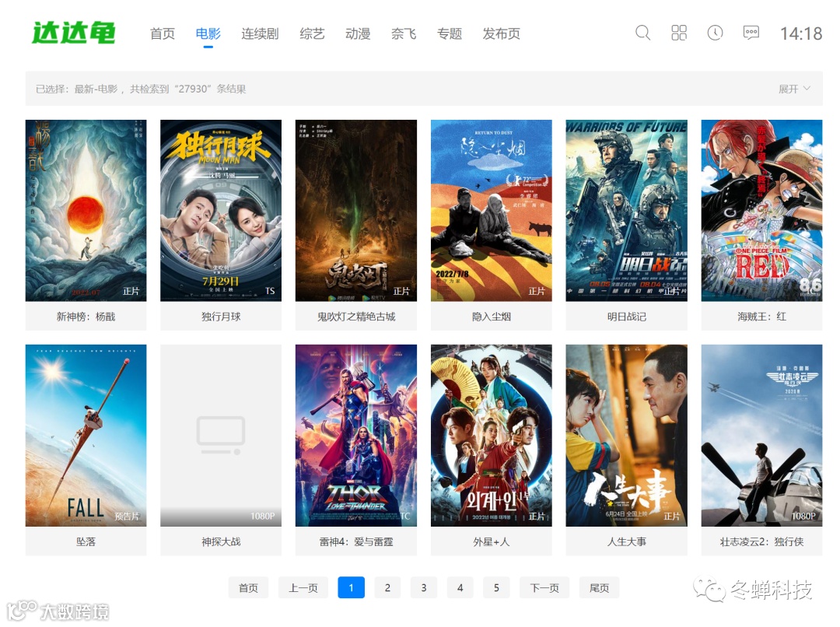Click title text 海贼王：红
The image size is (840, 627).
761,317
